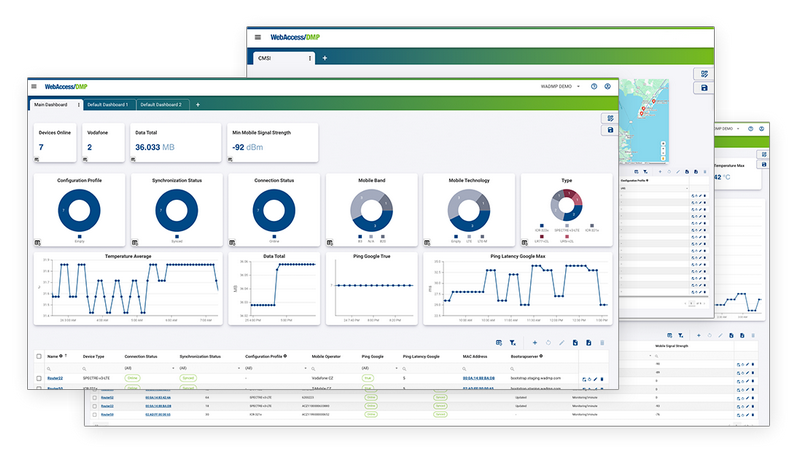Open the user account icon in front window
This screenshot has width=800, height=452.
pyautogui.click(x=608, y=86)
